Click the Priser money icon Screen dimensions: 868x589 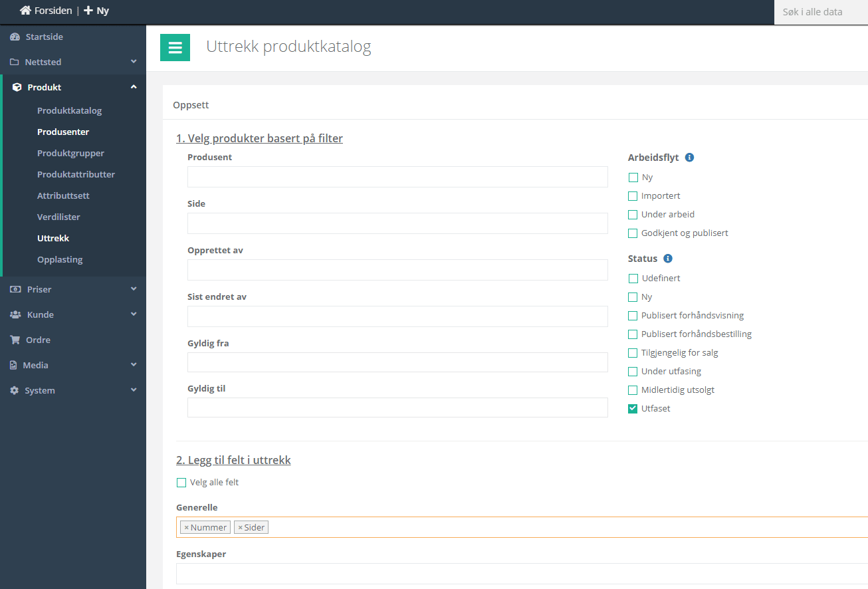15,289
